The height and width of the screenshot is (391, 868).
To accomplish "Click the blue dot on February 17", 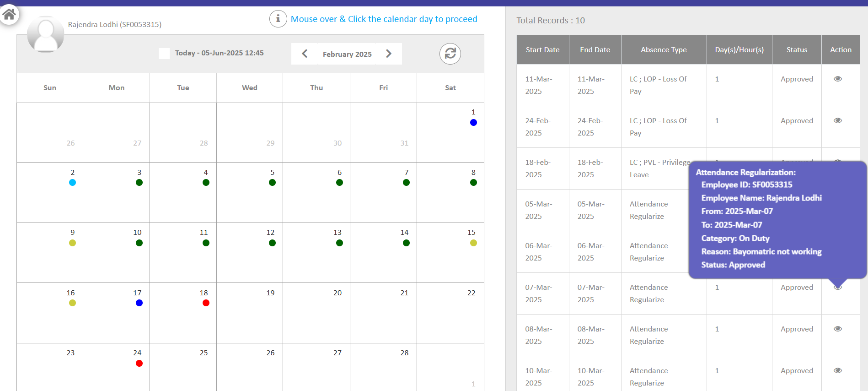I will pyautogui.click(x=139, y=303).
